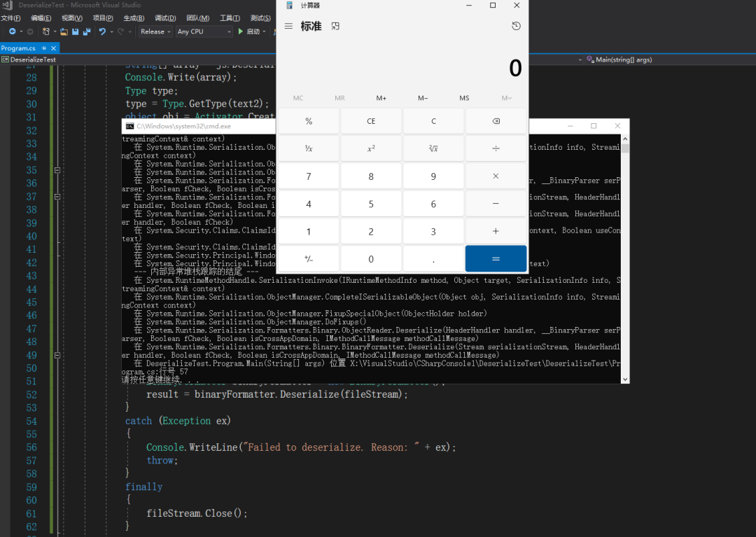
Task: Collapse the code region at line 37
Action: 57,197
